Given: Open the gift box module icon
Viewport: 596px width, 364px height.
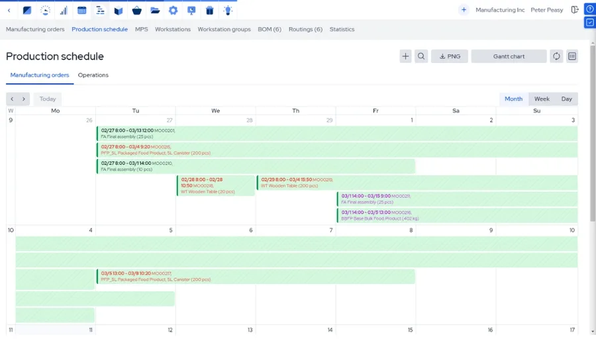Looking at the screenshot, I should click(210, 11).
